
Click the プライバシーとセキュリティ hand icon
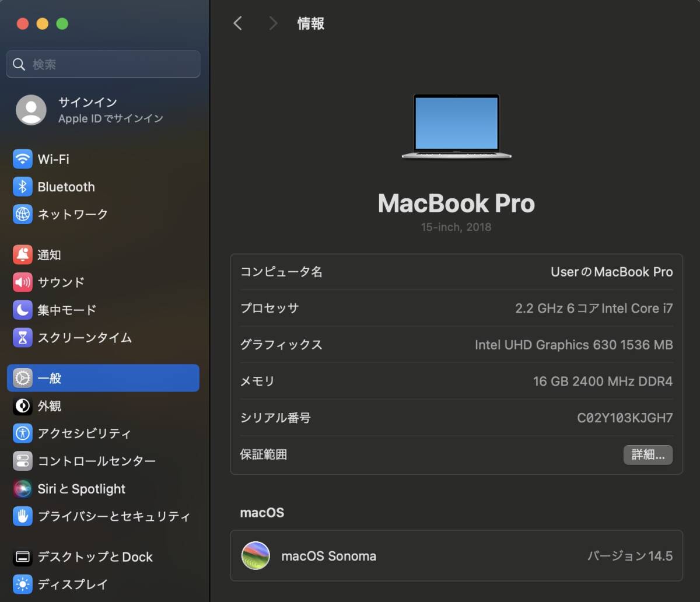coord(23,516)
